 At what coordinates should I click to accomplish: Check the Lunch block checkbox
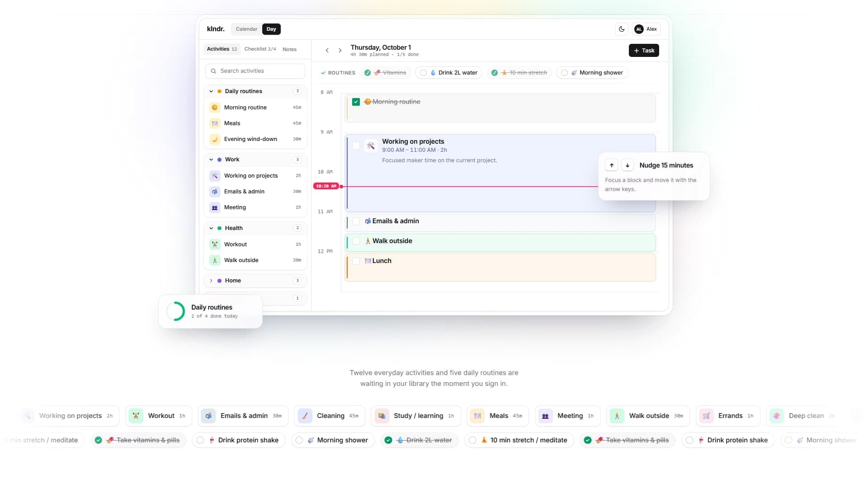[x=356, y=261]
